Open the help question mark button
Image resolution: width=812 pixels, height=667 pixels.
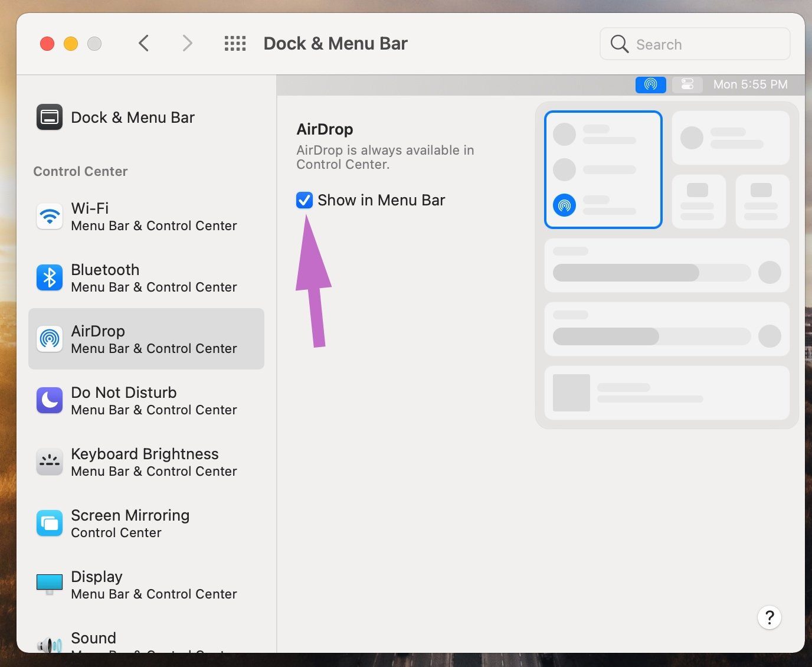point(770,617)
